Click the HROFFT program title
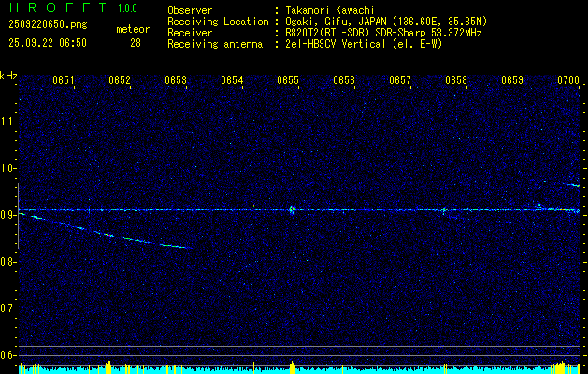588x374 pixels. click(58, 7)
